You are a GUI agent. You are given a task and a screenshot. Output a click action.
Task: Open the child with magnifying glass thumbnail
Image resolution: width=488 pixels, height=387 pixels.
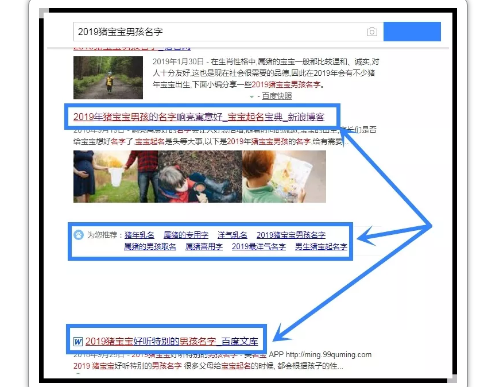(200, 176)
